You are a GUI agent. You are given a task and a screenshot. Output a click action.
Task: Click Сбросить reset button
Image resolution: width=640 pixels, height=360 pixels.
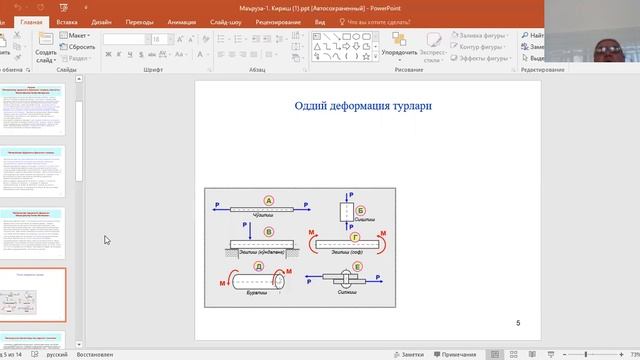[x=78, y=47]
